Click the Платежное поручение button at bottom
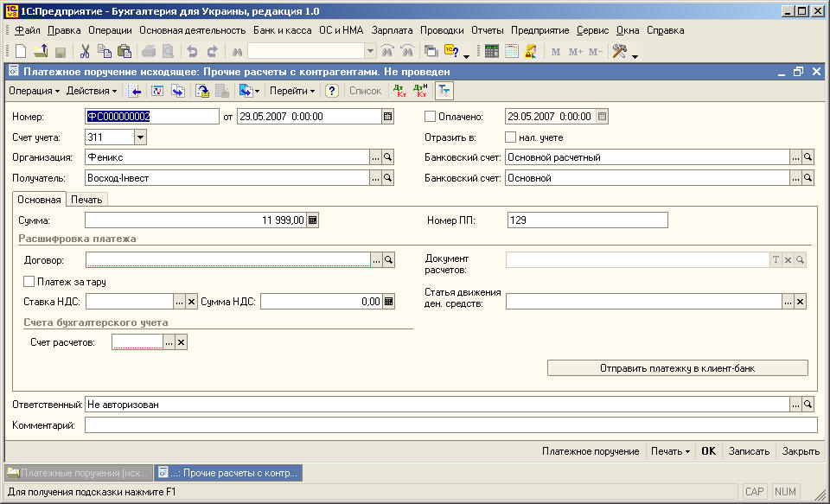830x504 pixels. pos(591,451)
